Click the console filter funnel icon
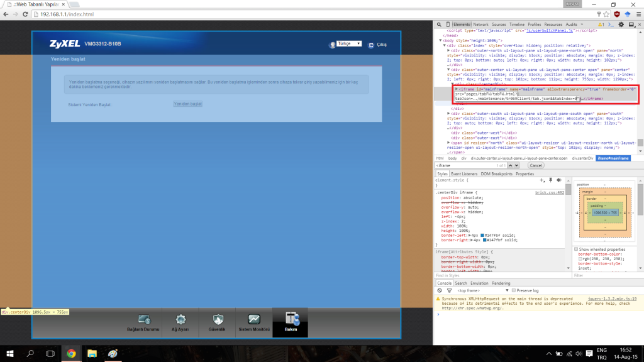This screenshot has width=644, height=362. 448,290
